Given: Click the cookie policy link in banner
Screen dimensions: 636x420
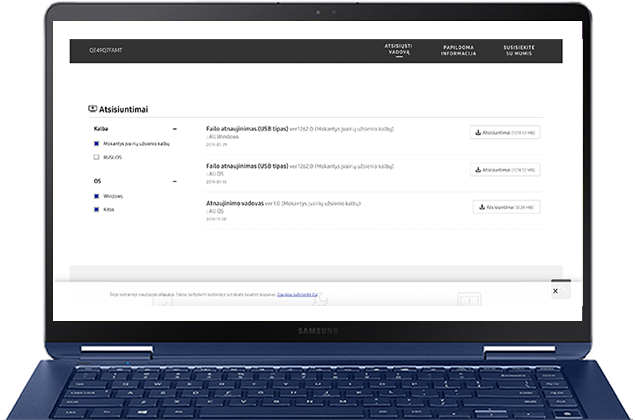Looking at the screenshot, I should pyautogui.click(x=297, y=295).
